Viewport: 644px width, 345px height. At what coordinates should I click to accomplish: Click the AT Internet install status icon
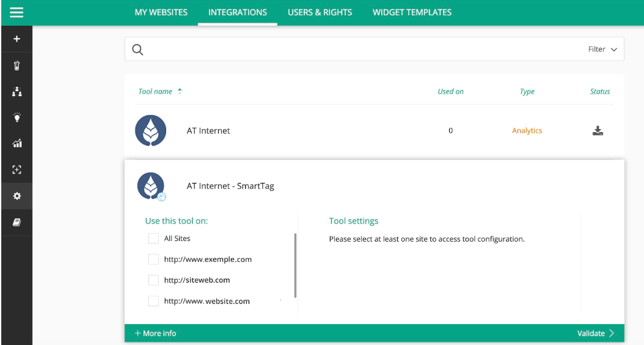[x=598, y=131]
